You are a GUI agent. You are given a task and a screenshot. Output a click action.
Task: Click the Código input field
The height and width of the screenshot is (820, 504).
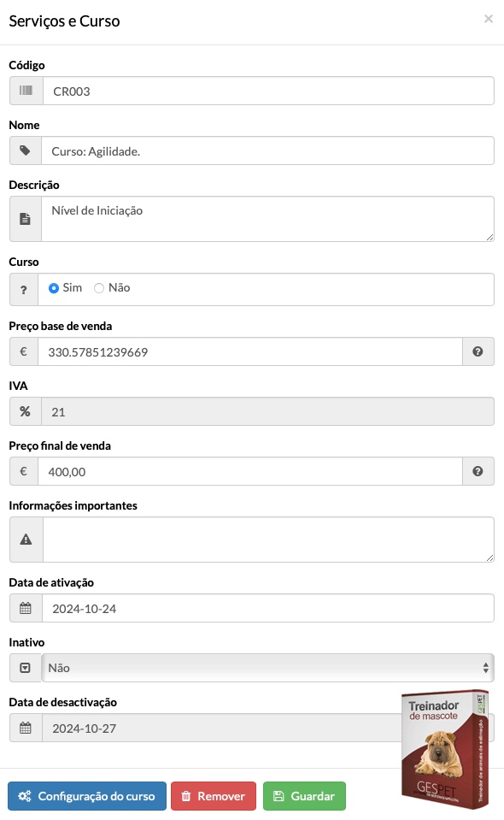click(x=268, y=91)
